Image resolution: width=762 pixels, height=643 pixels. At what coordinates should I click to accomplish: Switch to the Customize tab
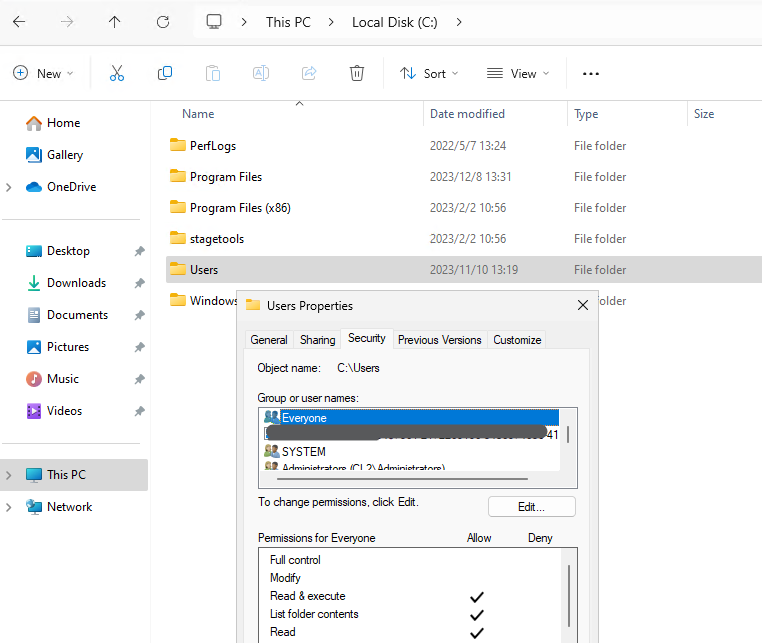point(517,340)
